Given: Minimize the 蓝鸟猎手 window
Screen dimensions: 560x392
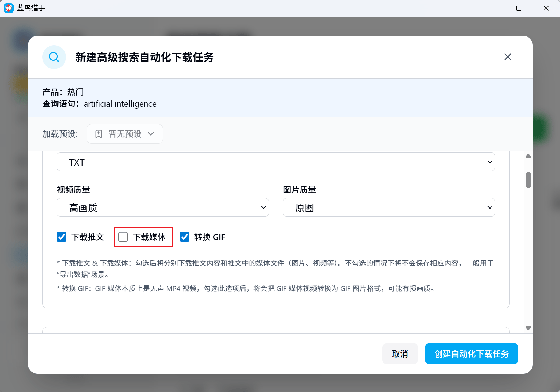Looking at the screenshot, I should click(491, 8).
